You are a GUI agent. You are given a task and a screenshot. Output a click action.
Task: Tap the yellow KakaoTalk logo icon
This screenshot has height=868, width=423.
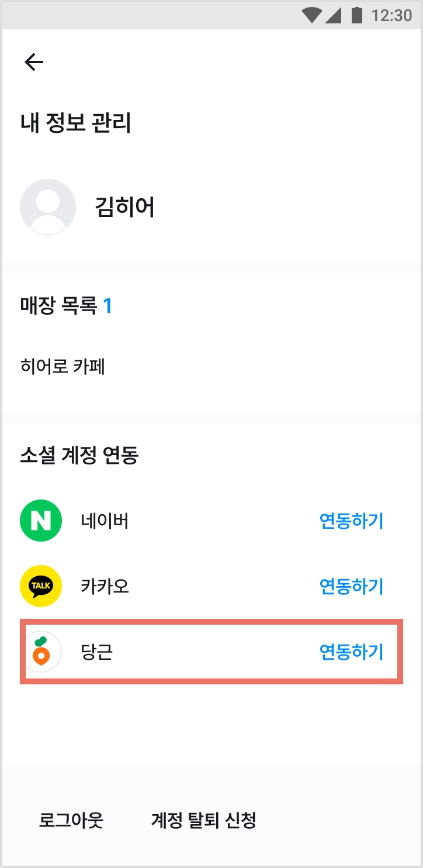[x=41, y=585]
